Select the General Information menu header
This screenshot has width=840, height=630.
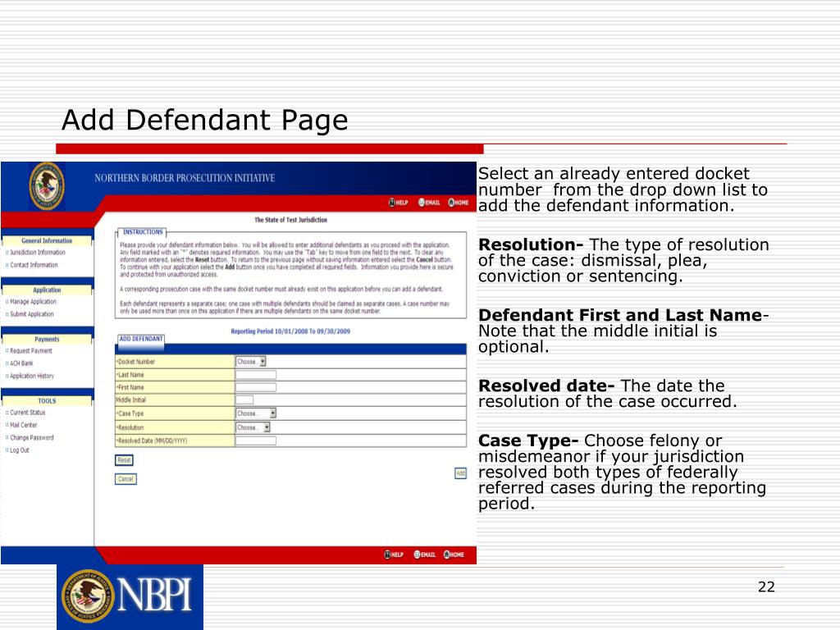coord(47,241)
